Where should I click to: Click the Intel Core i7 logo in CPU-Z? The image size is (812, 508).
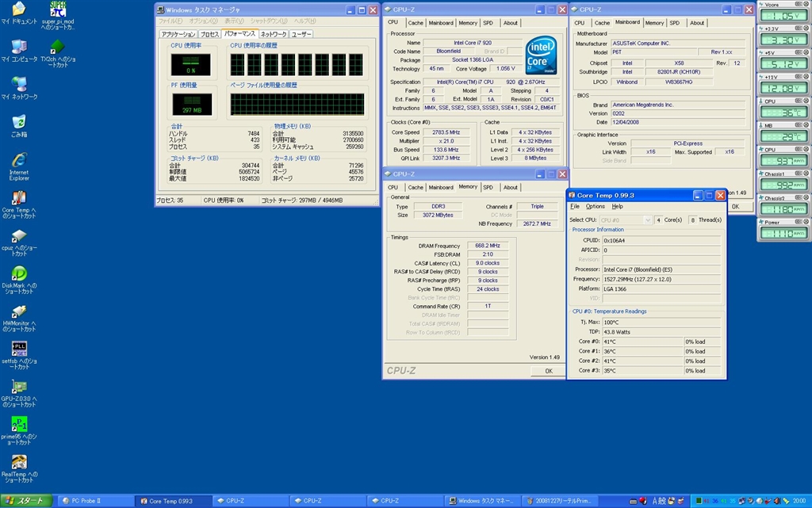tap(541, 54)
